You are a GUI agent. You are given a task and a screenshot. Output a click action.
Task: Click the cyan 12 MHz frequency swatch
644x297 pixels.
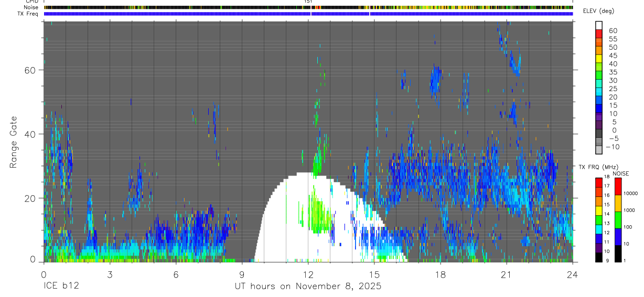[599, 229]
